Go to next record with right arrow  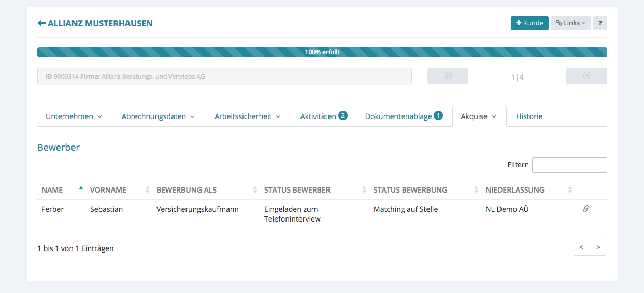(586, 76)
